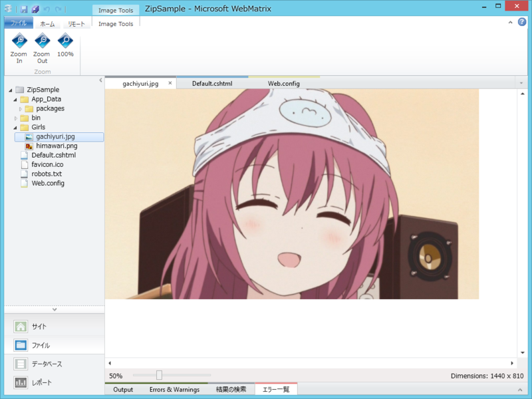Open the サイト workspace icon
This screenshot has width=532, height=399.
21,327
